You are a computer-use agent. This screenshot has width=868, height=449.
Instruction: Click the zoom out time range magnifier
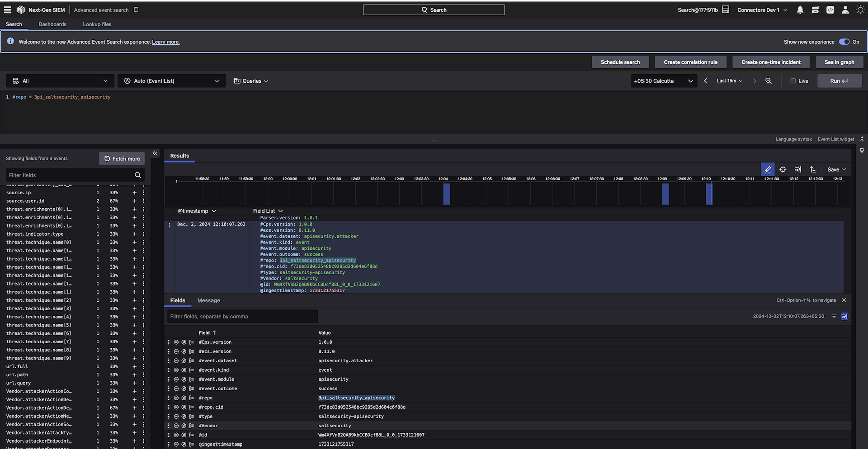(x=768, y=81)
